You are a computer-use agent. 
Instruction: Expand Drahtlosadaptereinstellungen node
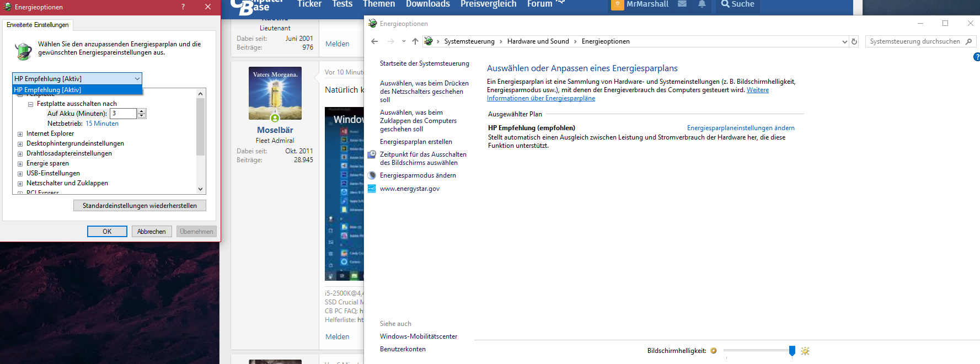point(20,154)
